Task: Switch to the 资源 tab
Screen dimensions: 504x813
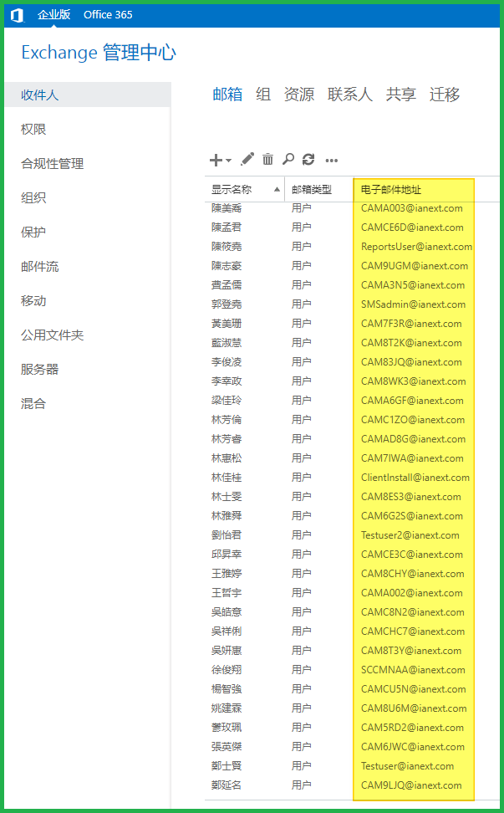Action: coord(299,95)
